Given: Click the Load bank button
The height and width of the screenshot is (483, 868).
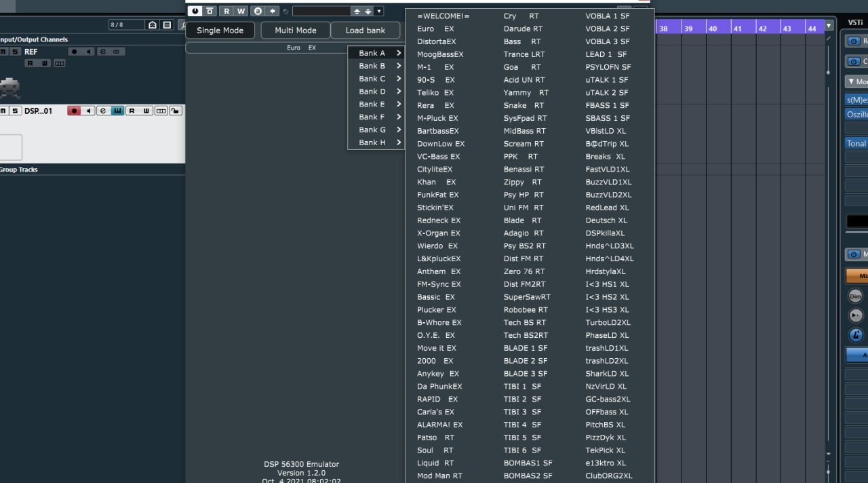Looking at the screenshot, I should click(365, 31).
